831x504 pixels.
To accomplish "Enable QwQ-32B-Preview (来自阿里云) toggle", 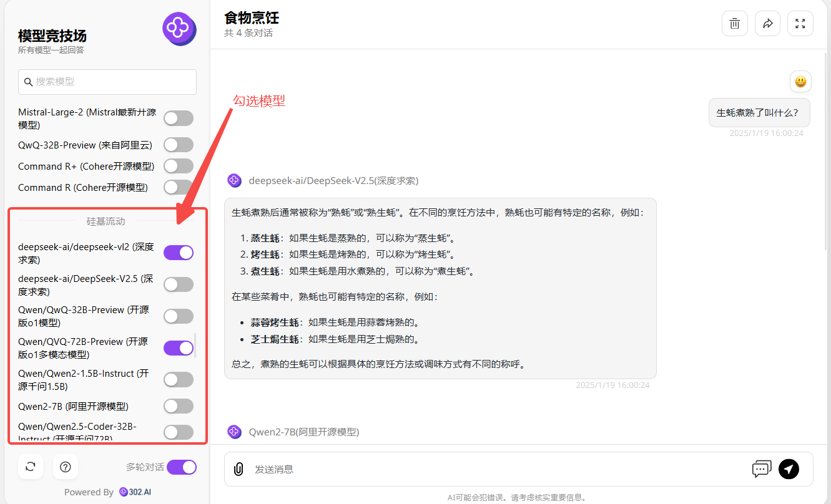I will tap(179, 145).
